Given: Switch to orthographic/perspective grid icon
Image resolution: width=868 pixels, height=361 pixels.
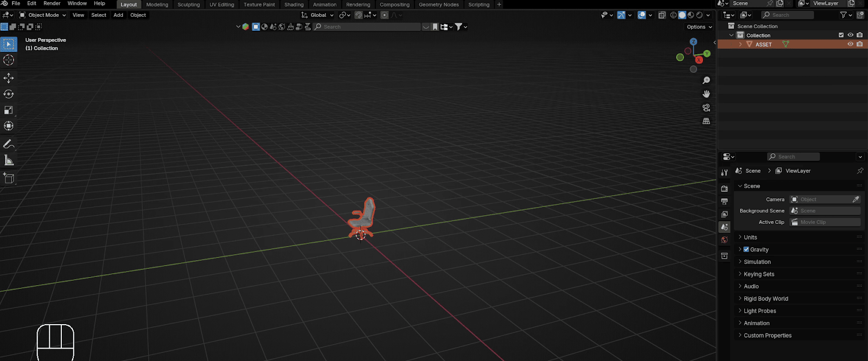Looking at the screenshot, I should [706, 121].
